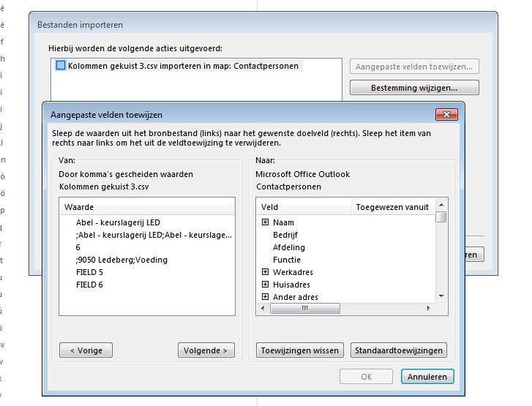Expand the Werkadres field node
Viewport: 532px width, 406px height.
coord(265,272)
